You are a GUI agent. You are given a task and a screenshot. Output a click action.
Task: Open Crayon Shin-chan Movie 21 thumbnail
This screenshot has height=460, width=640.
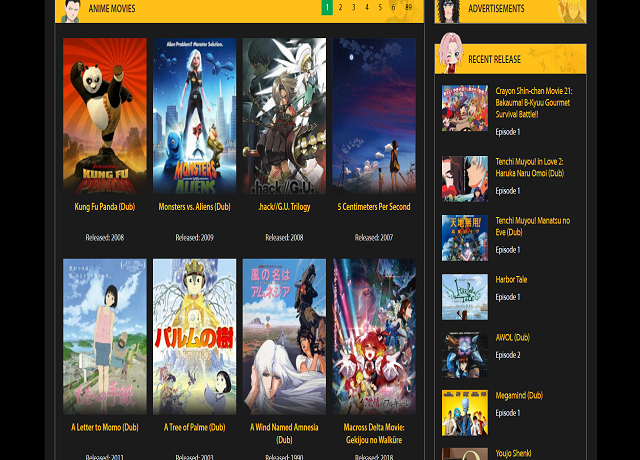[465, 108]
